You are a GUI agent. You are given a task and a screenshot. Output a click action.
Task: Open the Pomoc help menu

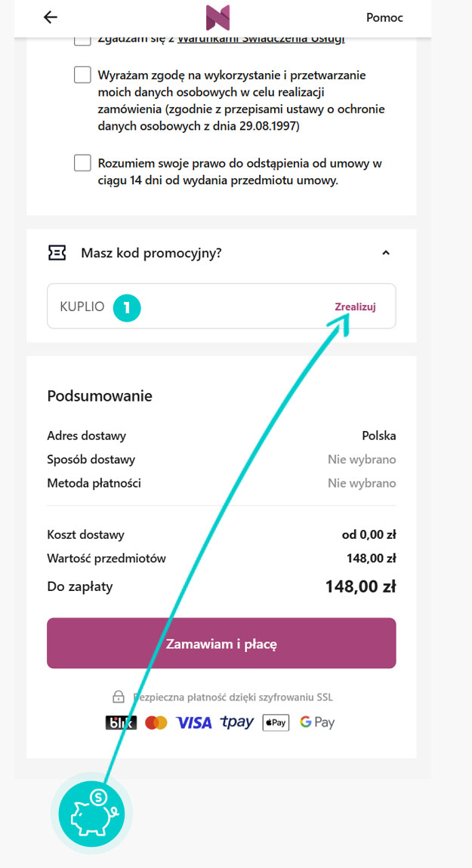pos(384,17)
